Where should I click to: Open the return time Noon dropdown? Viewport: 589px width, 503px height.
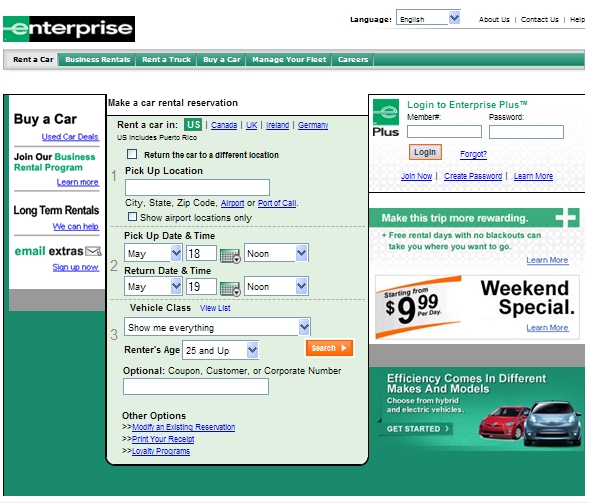click(276, 286)
